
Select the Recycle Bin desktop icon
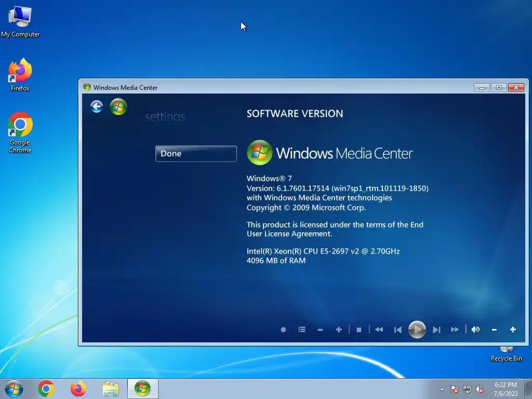[x=506, y=354]
